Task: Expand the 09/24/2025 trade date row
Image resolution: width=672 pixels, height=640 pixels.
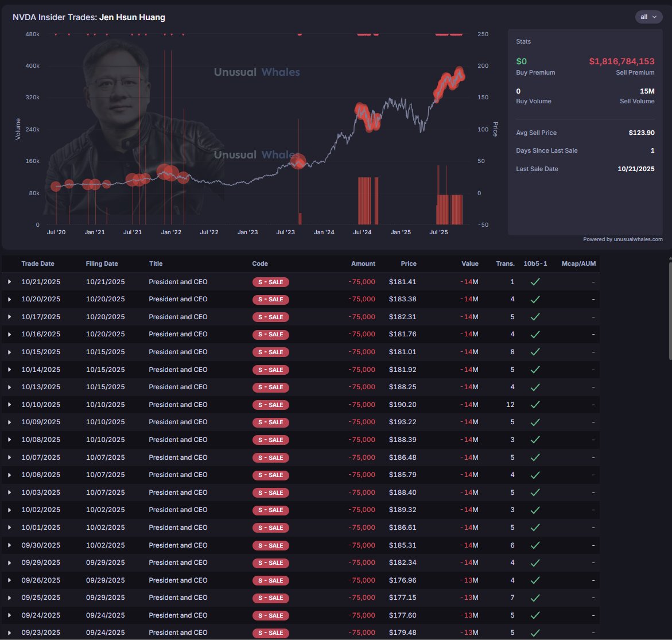Action: (x=9, y=615)
